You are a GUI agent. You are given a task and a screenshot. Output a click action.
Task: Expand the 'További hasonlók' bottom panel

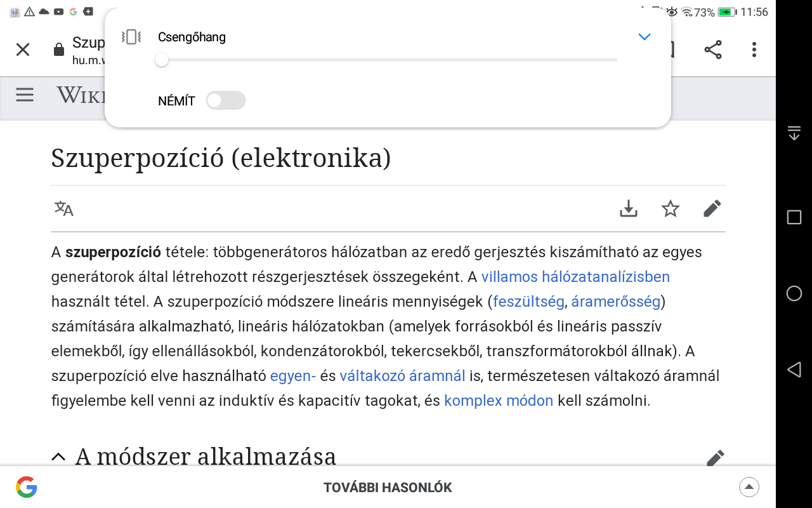749,487
